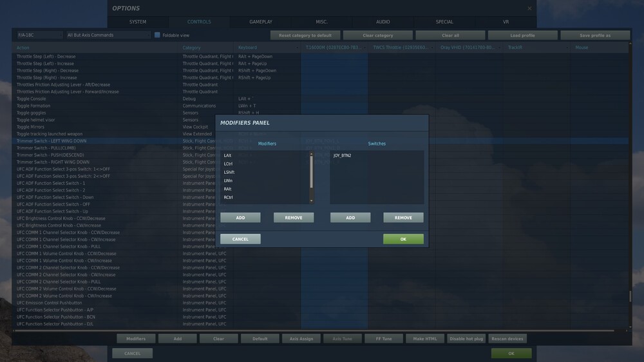The image size is (644, 362).
Task: Click the Disable hot plug button
Action: pos(466,339)
